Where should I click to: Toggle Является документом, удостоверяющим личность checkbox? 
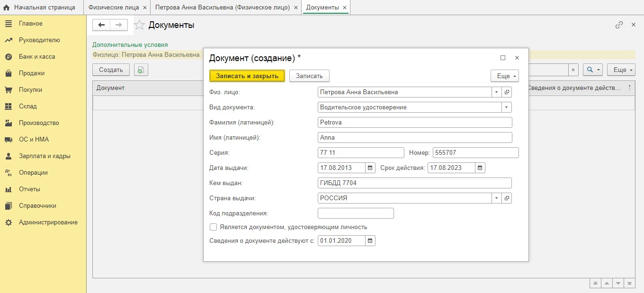click(213, 227)
